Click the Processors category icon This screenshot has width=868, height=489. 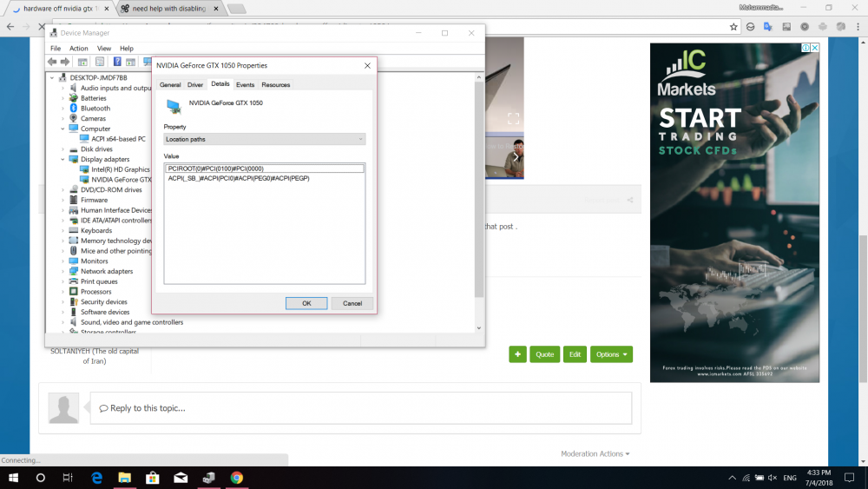point(73,292)
